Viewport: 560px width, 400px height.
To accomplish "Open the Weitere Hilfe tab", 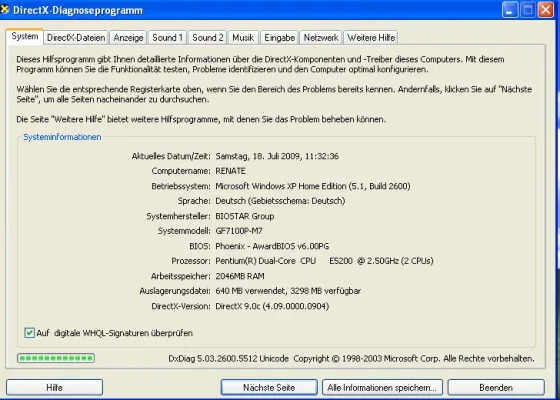I will click(371, 38).
